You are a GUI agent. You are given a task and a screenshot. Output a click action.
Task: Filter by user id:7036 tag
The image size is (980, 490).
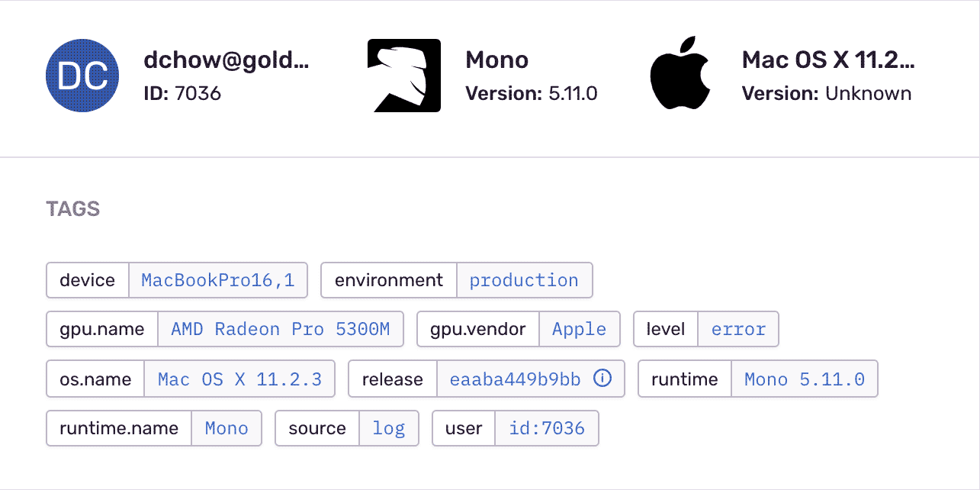pyautogui.click(x=546, y=428)
